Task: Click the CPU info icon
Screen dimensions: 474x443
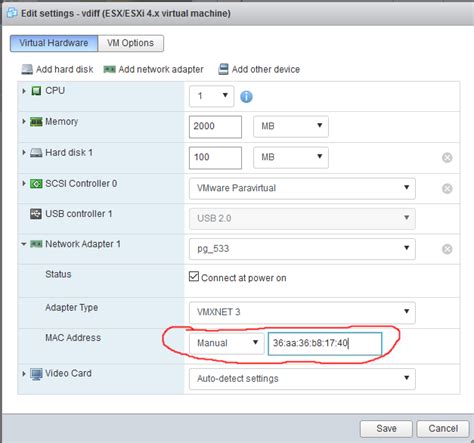Action: (x=246, y=97)
